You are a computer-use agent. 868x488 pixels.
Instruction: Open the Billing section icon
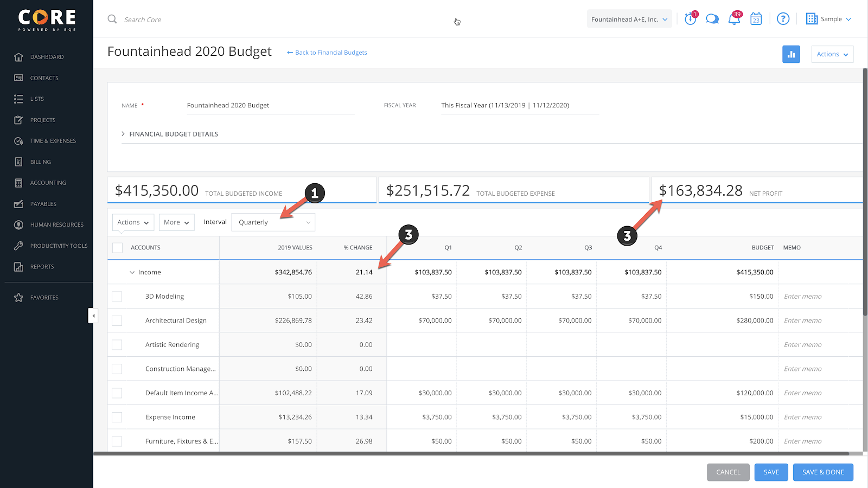(18, 162)
